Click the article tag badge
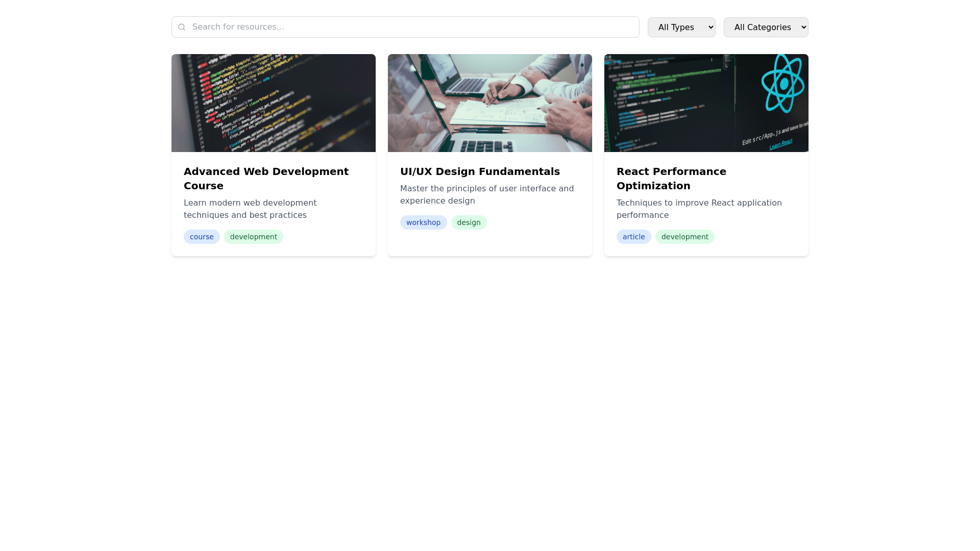The image size is (980, 551). 633,237
